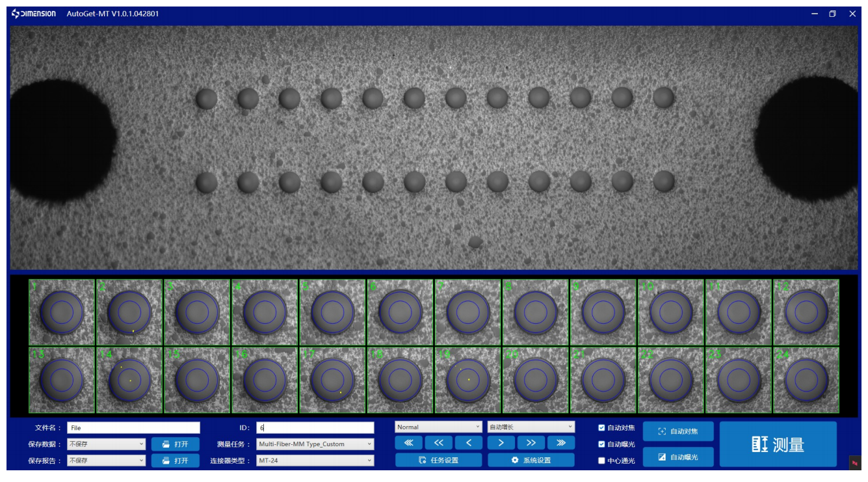Image resolution: width=868 pixels, height=482 pixels.
Task: Click the 文件名 File name input field
Action: (x=133, y=428)
